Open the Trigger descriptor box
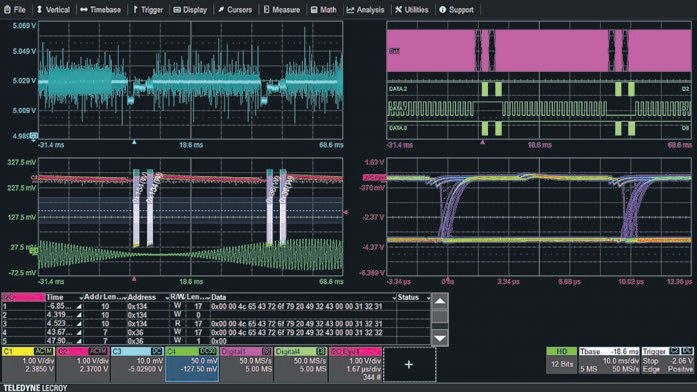This screenshot has width=697, height=392. pos(667,360)
